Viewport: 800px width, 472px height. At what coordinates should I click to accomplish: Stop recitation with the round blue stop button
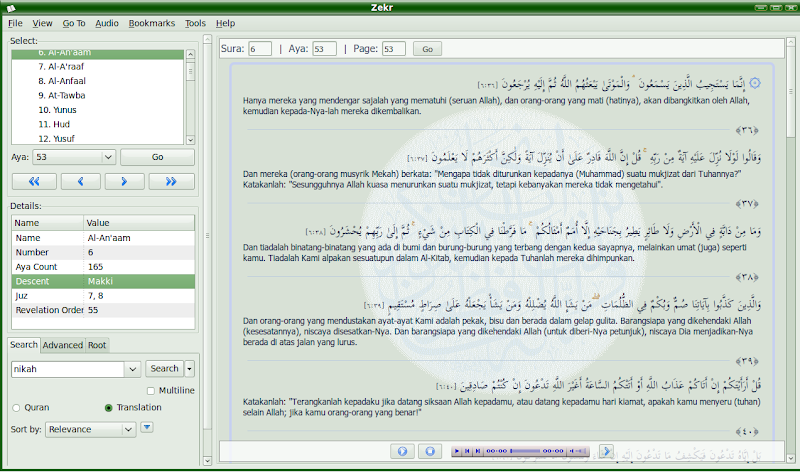click(x=430, y=451)
